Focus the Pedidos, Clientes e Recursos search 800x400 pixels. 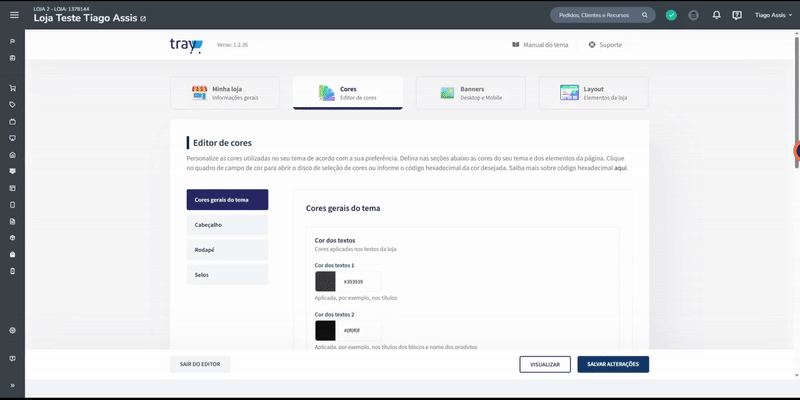[603, 15]
